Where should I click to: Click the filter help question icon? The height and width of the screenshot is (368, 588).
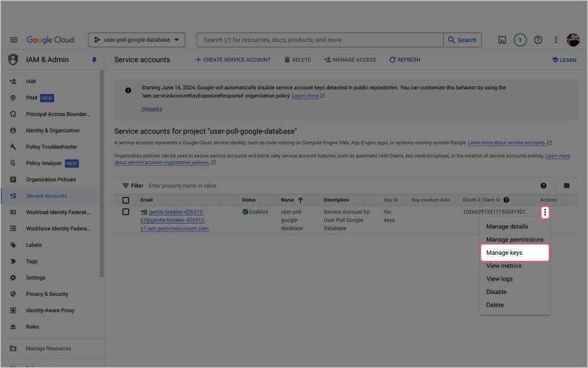[x=543, y=186]
